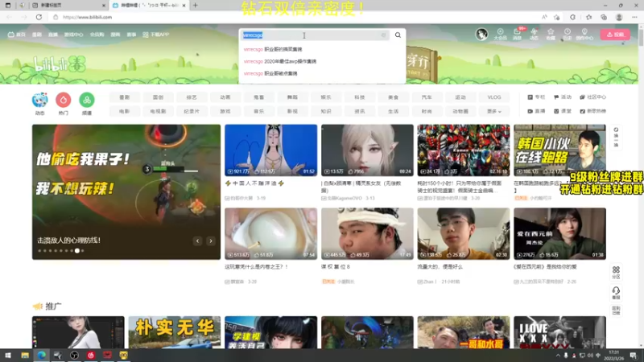Clear the search box text
Viewport: 644px width, 362px height.
(384, 35)
